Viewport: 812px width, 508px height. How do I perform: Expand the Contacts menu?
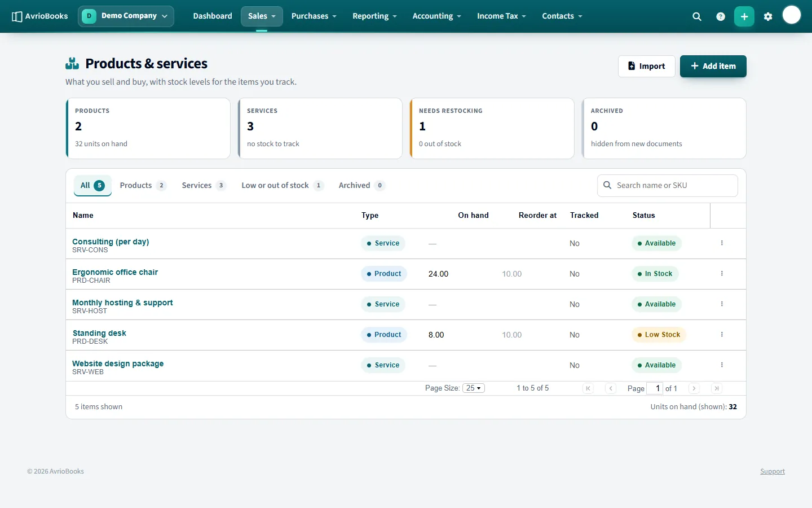(562, 16)
